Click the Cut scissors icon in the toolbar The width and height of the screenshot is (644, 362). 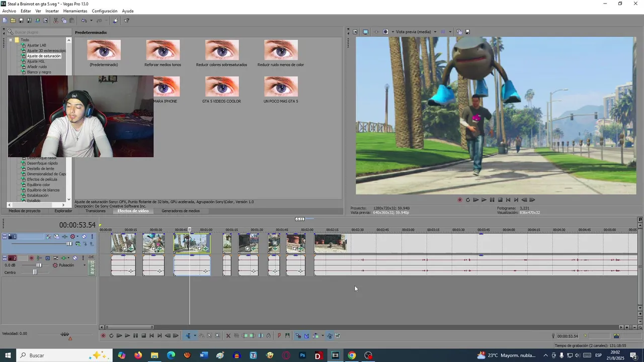coord(56,21)
